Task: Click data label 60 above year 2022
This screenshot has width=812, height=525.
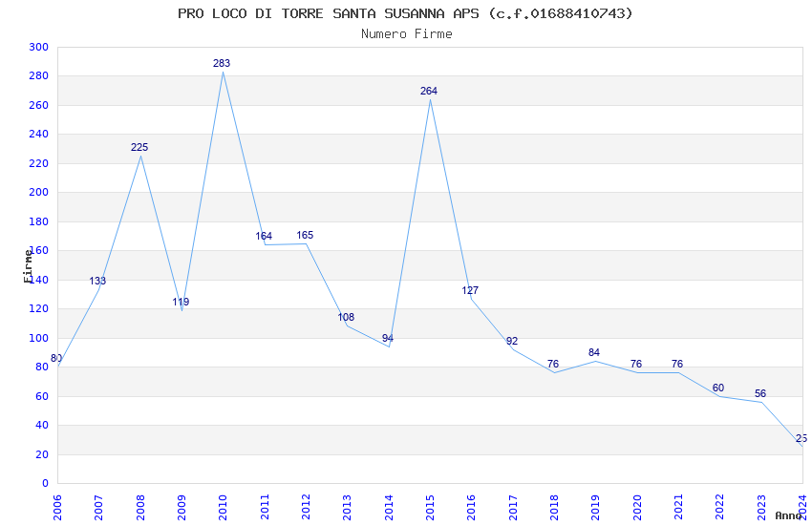Action: tap(718, 388)
